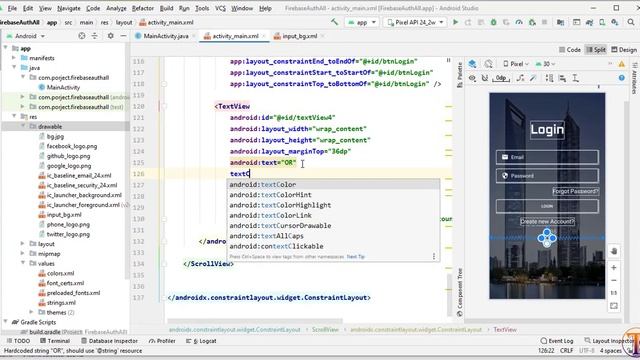
Task: Switch editor to Code view
Action: [x=570, y=49]
